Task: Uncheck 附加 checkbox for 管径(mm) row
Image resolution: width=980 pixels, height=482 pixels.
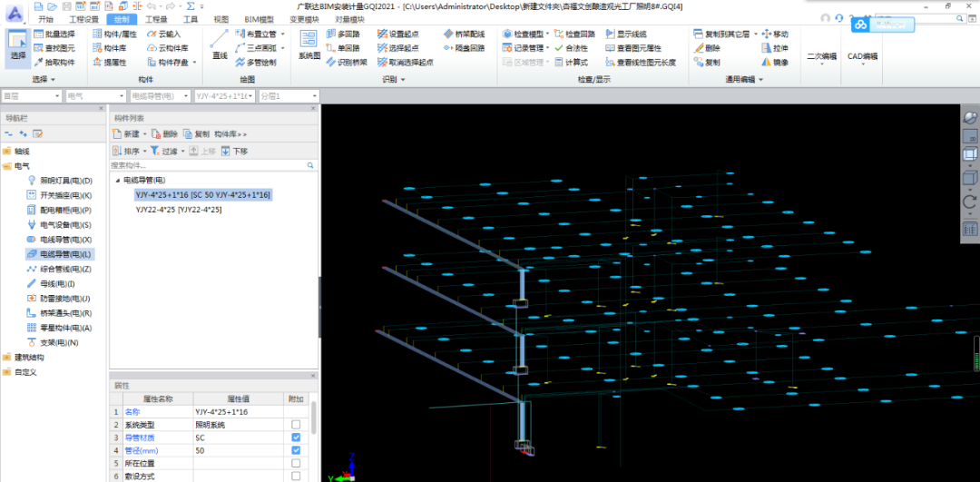Action: (296, 450)
